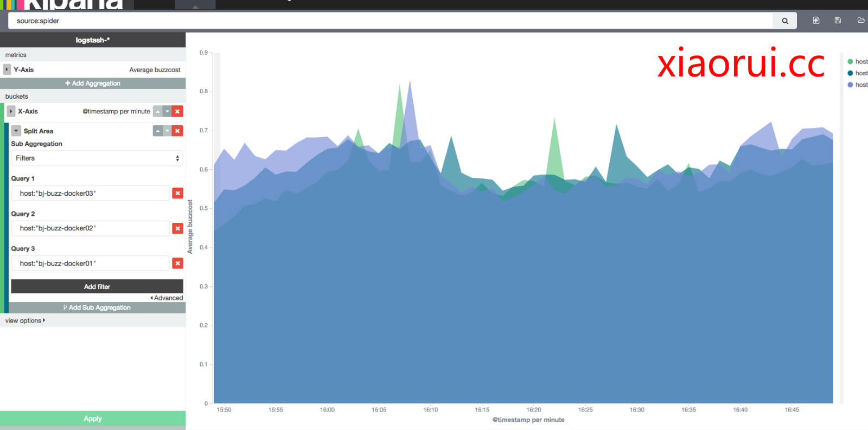Image resolution: width=868 pixels, height=430 pixels.
Task: Move the Split Area bucket up
Action: pos(158,131)
